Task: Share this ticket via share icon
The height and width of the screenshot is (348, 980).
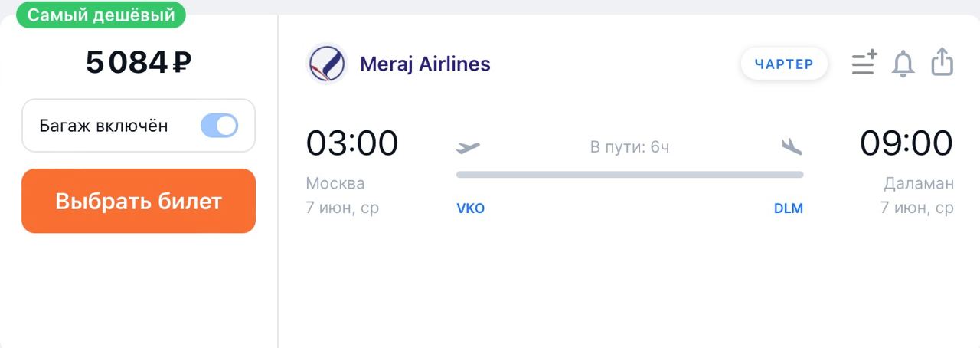Action: 942,62
